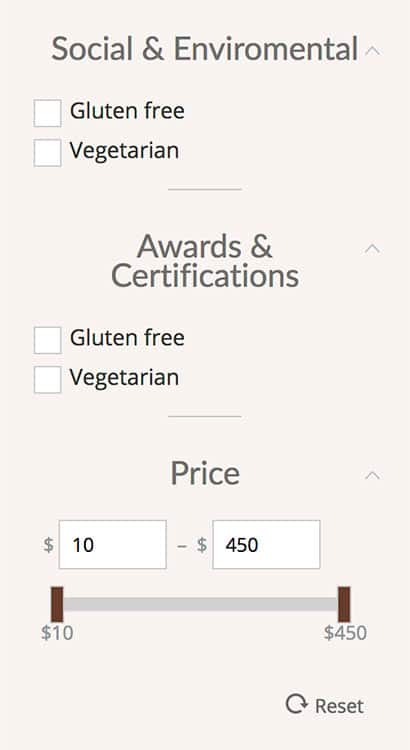Image resolution: width=410 pixels, height=750 pixels.
Task: Click the Awards & Certifications heading
Action: 205,261
